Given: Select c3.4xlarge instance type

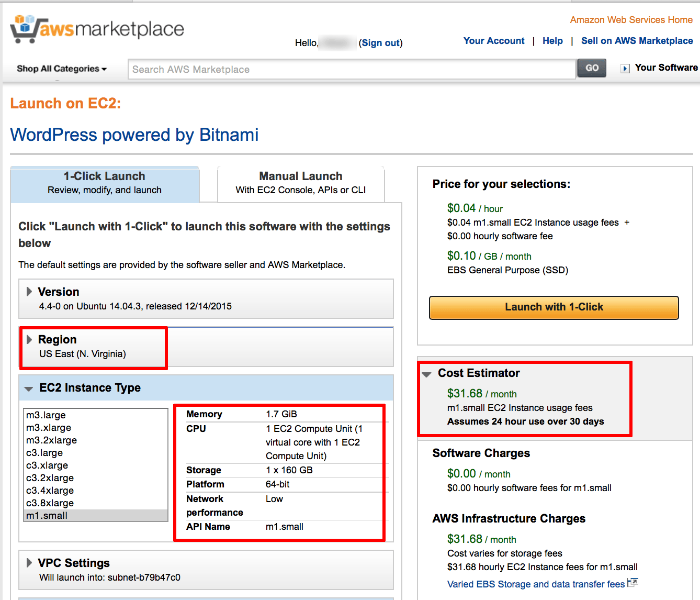Looking at the screenshot, I should click(x=95, y=491).
